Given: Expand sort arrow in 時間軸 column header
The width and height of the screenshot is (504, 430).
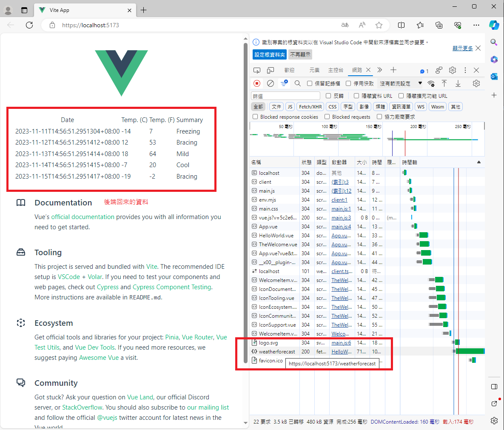Looking at the screenshot, I should (479, 162).
